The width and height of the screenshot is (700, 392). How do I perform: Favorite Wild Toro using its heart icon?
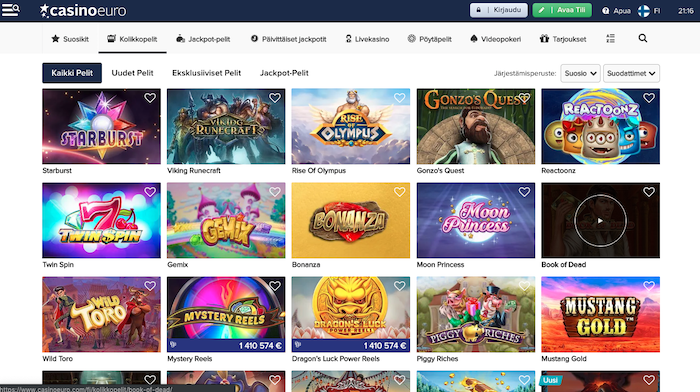tap(150, 286)
